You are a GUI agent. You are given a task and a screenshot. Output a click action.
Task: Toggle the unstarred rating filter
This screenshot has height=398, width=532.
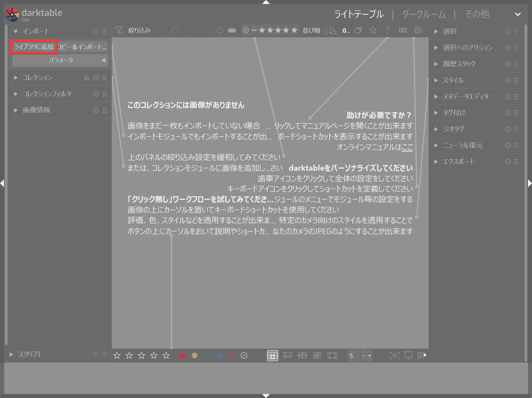(254, 31)
